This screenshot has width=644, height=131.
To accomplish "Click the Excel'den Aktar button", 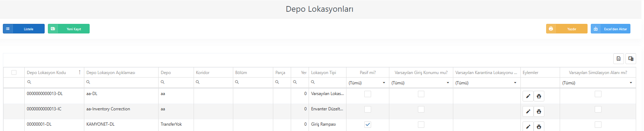I will pos(610,29).
